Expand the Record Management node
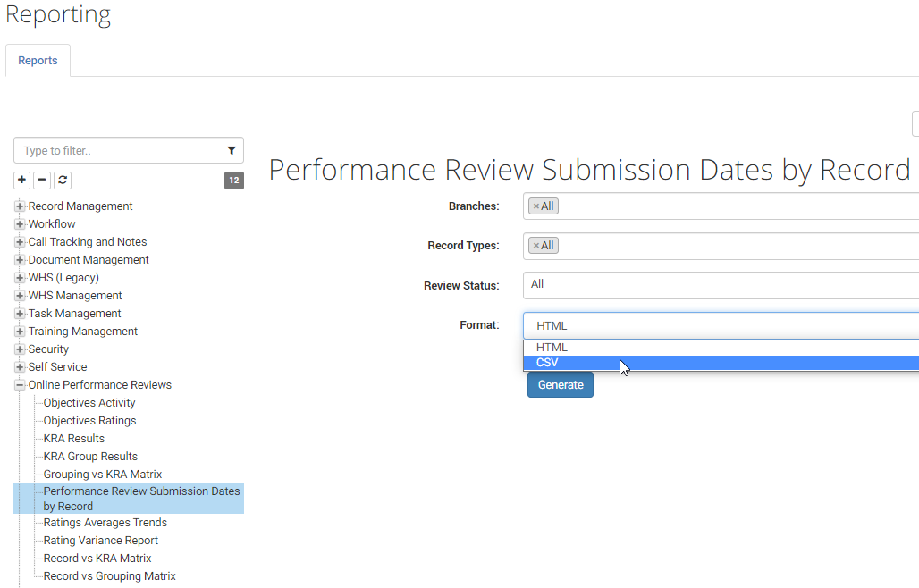This screenshot has height=588, width=919. 20,206
